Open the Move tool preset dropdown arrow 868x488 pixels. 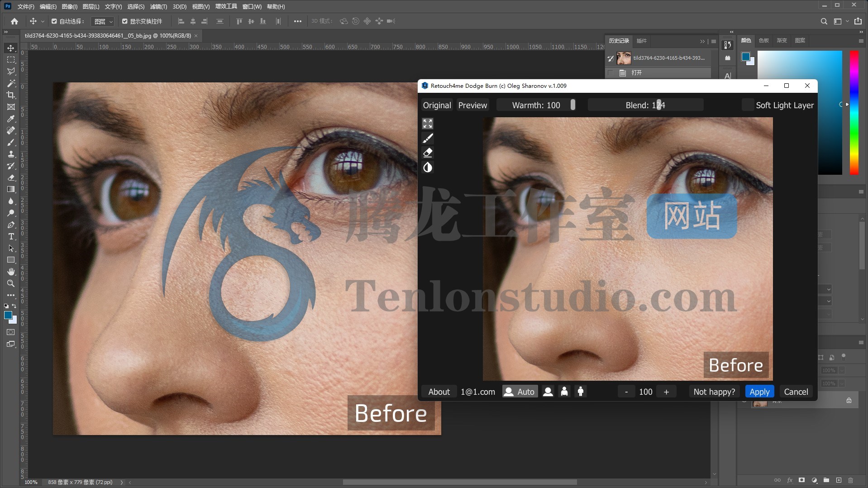43,21
